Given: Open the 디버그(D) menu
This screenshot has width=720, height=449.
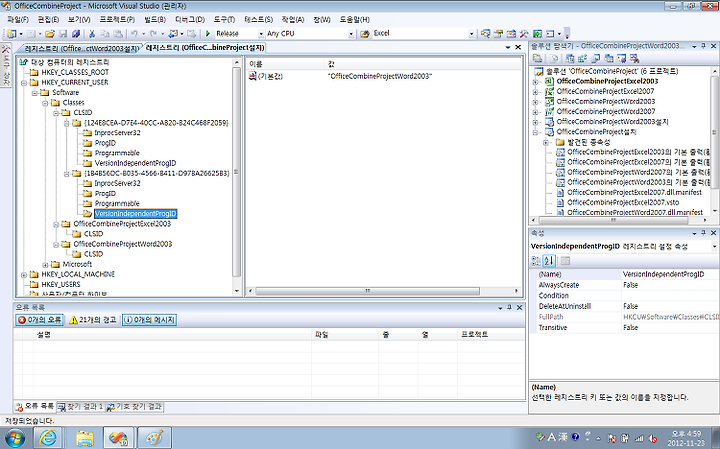Looking at the screenshot, I should (190, 20).
